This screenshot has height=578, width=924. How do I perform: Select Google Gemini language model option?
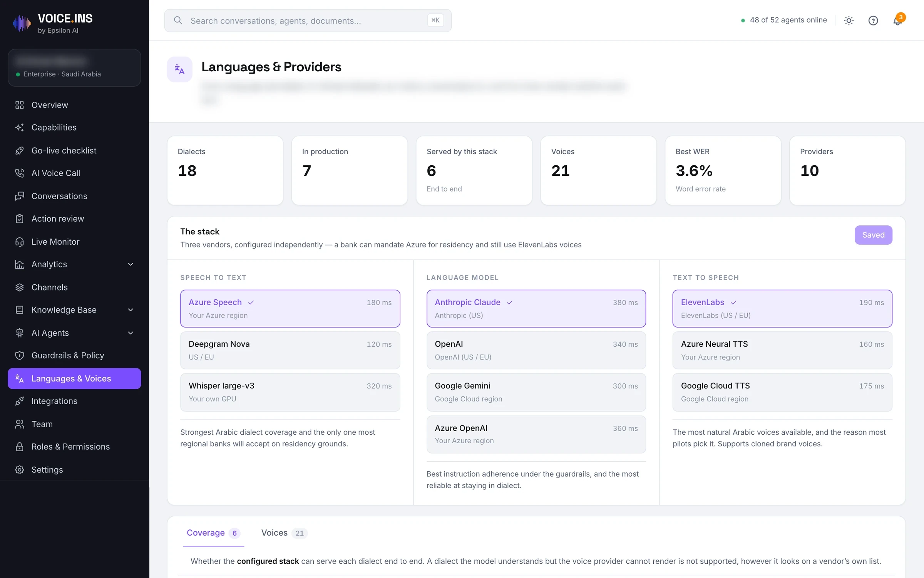536,392
